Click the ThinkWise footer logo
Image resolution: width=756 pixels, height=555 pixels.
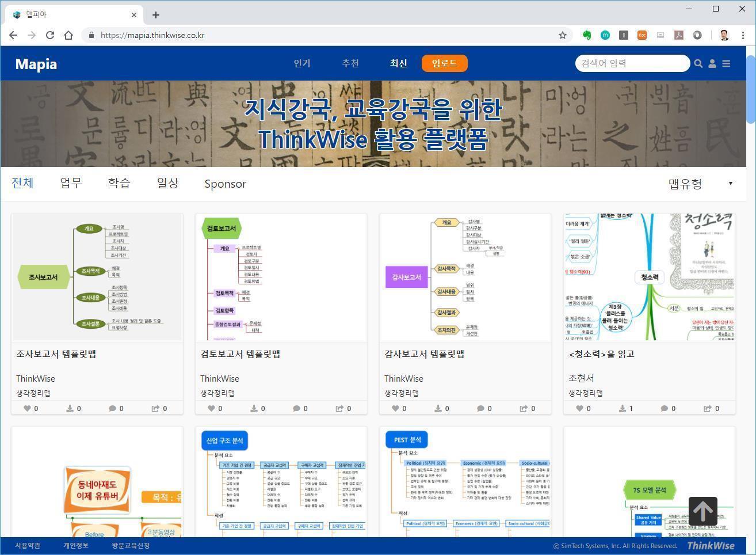pyautogui.click(x=711, y=545)
